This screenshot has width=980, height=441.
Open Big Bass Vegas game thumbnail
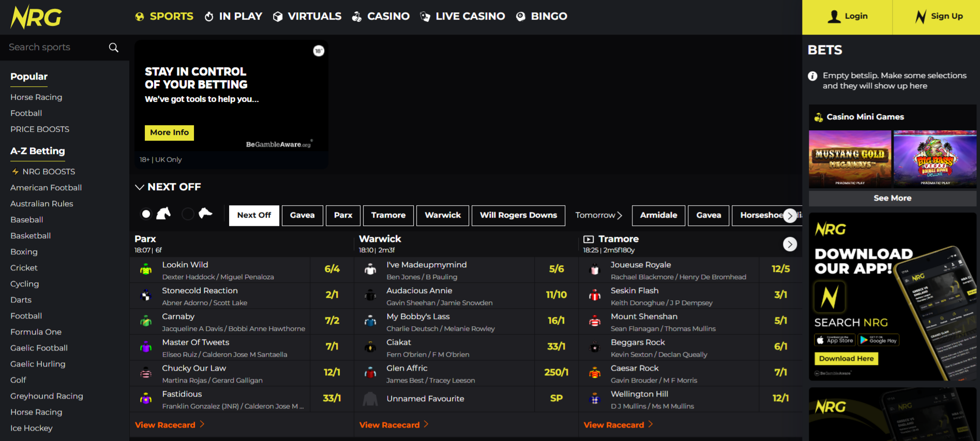click(935, 159)
